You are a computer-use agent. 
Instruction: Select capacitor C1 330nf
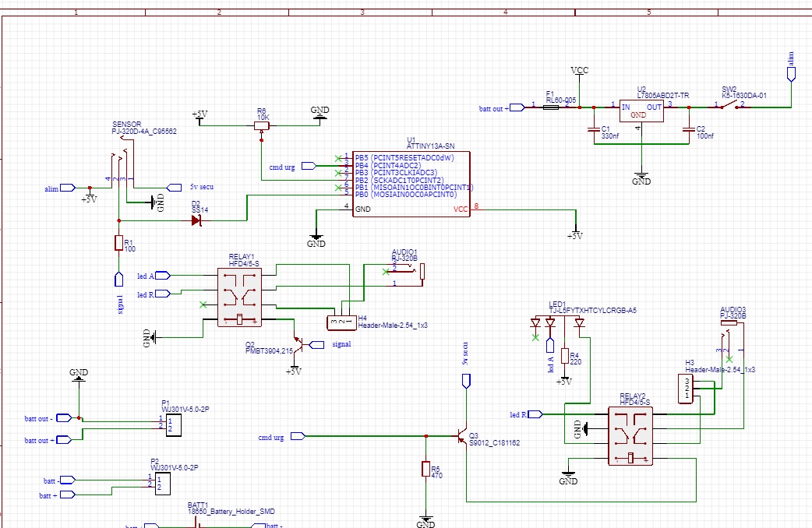[594, 129]
